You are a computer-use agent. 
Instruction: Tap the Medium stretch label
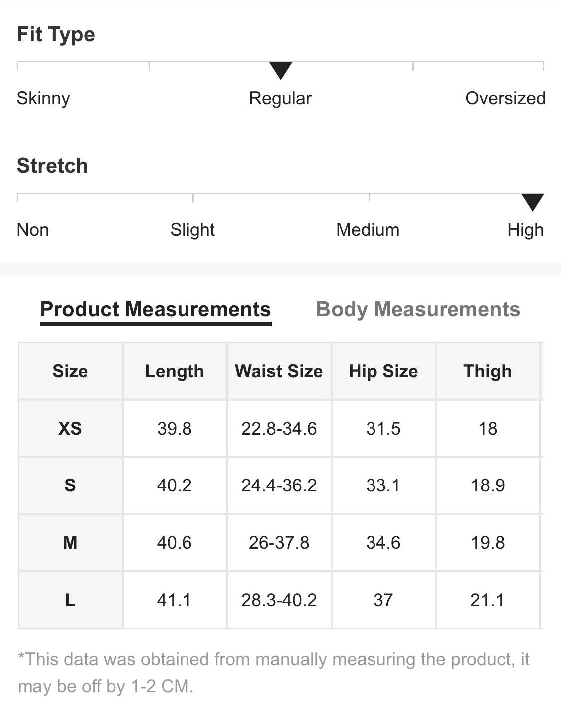[368, 230]
